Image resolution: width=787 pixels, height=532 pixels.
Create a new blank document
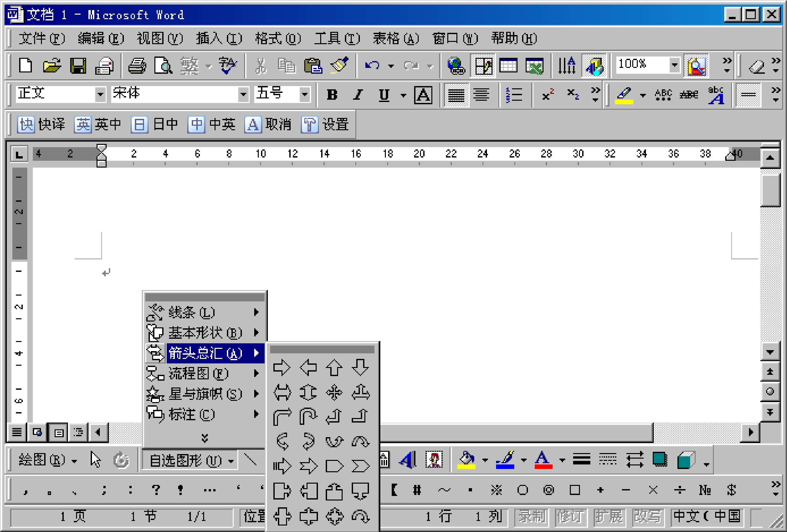(25, 65)
